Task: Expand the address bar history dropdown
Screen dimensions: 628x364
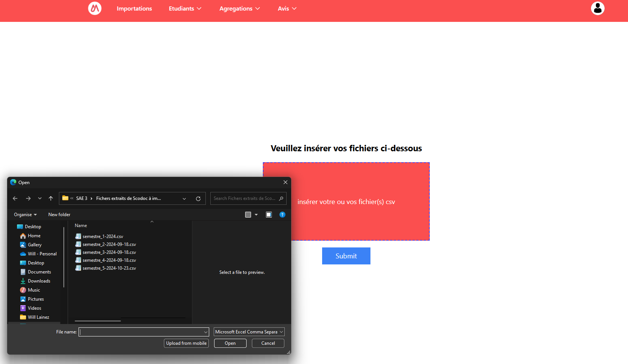Action: [x=184, y=199]
